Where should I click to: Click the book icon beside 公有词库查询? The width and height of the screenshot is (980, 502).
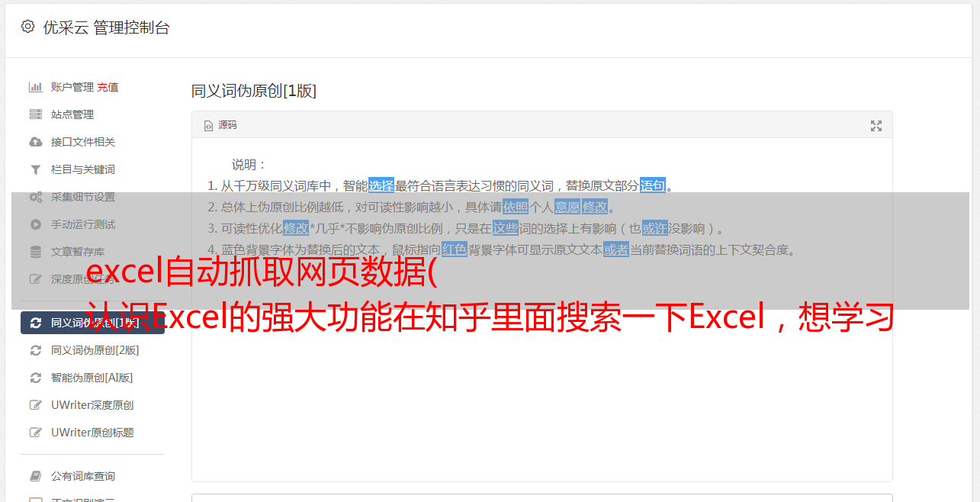tap(35, 476)
